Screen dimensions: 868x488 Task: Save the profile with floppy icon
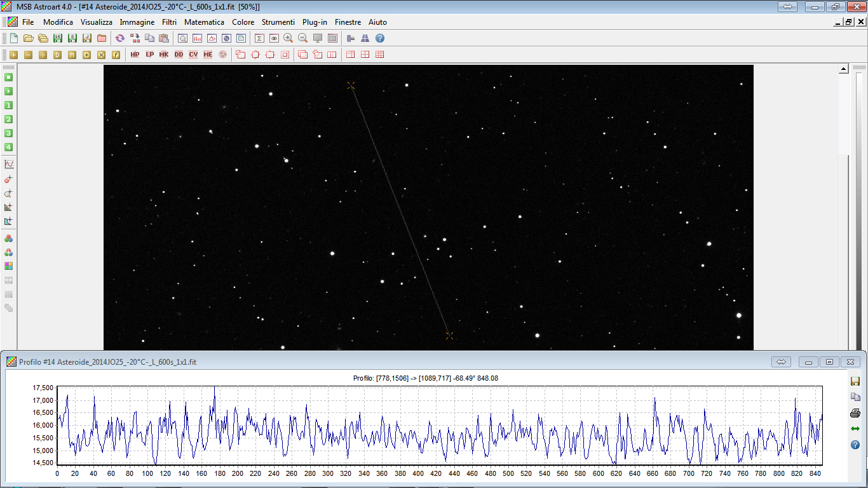tap(855, 381)
